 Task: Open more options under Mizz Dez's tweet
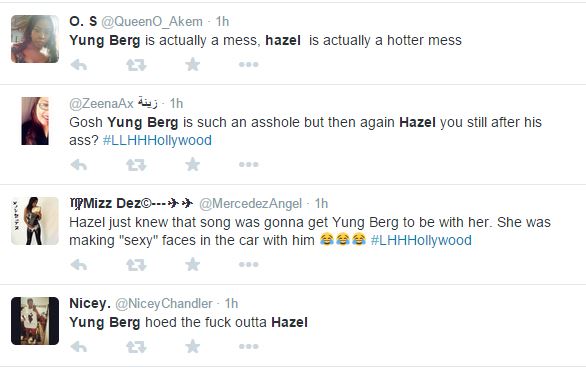coord(249,265)
